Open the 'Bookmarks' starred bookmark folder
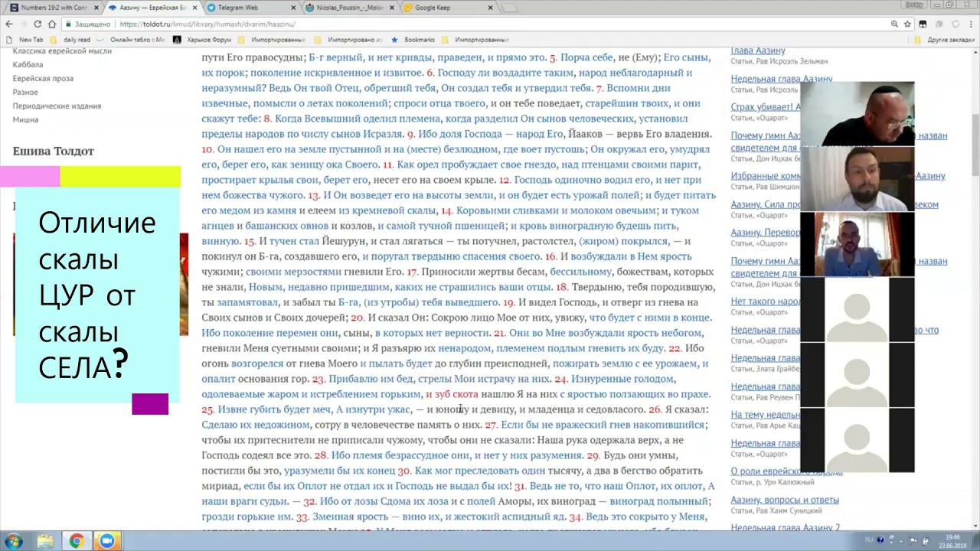This screenshot has height=551, width=980. 413,40
